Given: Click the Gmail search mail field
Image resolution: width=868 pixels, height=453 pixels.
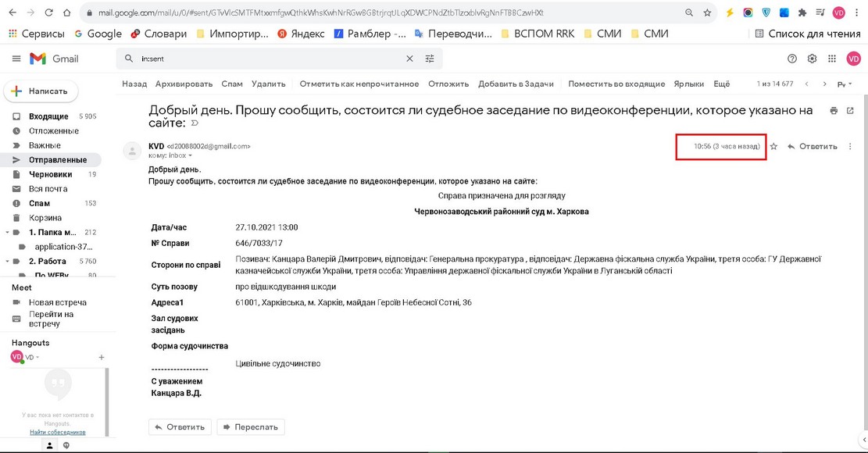Looking at the screenshot, I should [271, 59].
